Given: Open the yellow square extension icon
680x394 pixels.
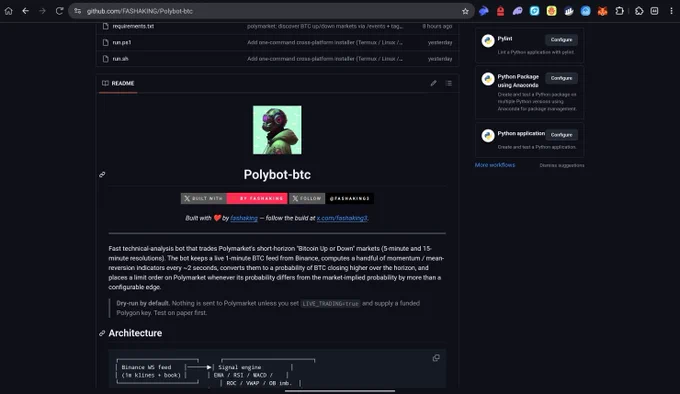Looking at the screenshot, I should point(551,11).
